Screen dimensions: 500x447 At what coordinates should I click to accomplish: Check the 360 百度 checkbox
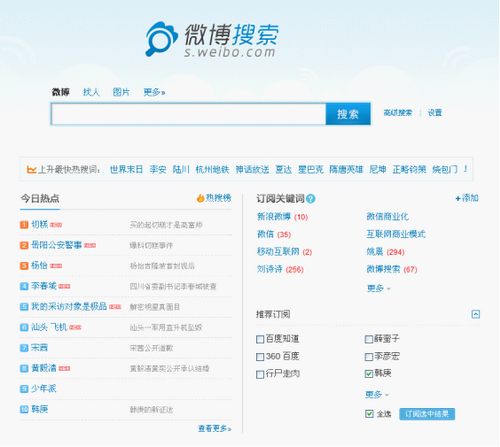click(x=260, y=357)
